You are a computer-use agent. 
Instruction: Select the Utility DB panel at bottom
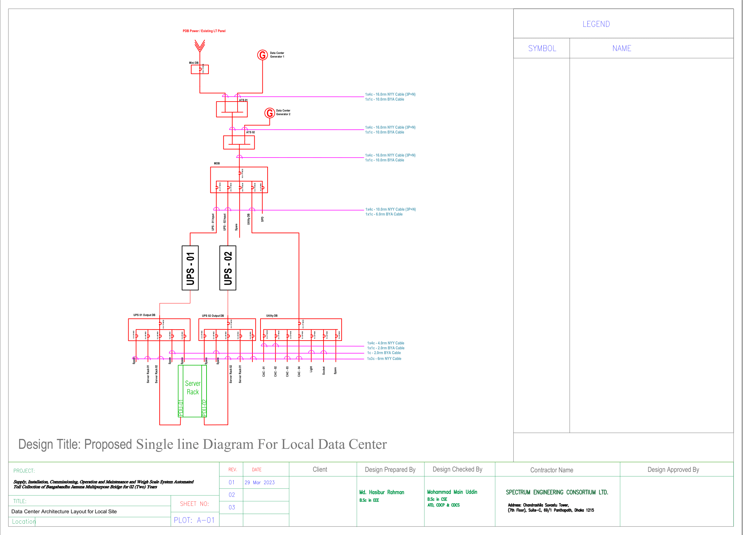pyautogui.click(x=301, y=329)
